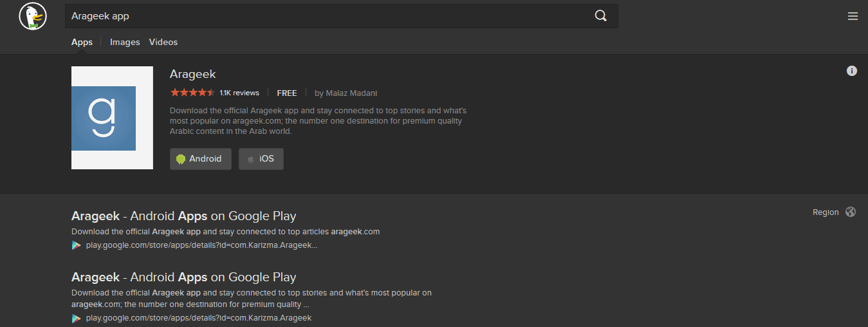Click 'by Malaz Madani' author text
Screen dimensions: 868x327
[346, 93]
